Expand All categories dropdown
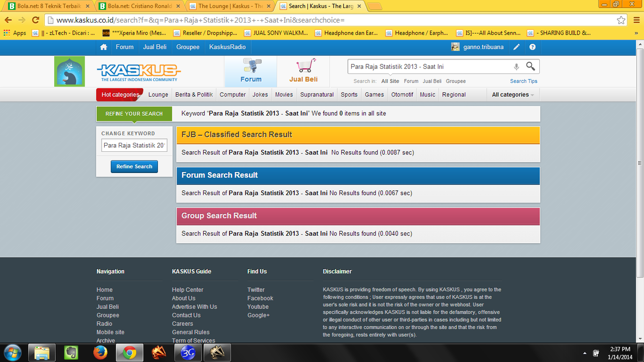The height and width of the screenshot is (362, 644). click(513, 95)
